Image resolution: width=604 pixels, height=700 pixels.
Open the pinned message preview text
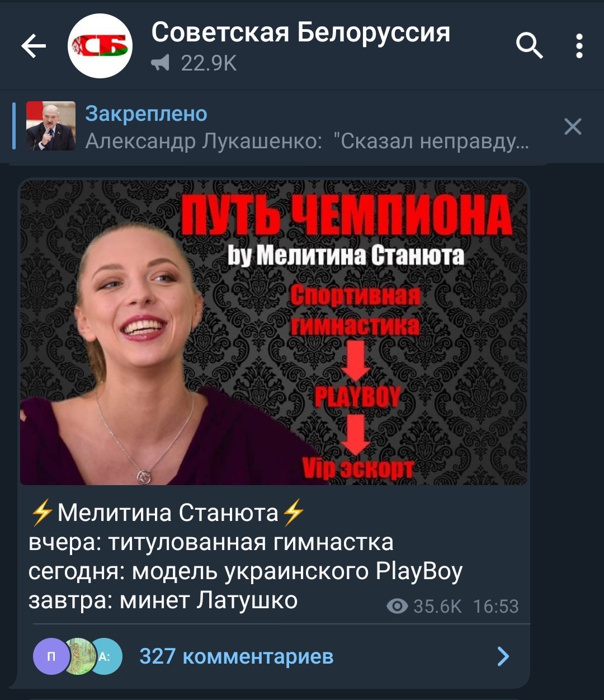pos(307,142)
